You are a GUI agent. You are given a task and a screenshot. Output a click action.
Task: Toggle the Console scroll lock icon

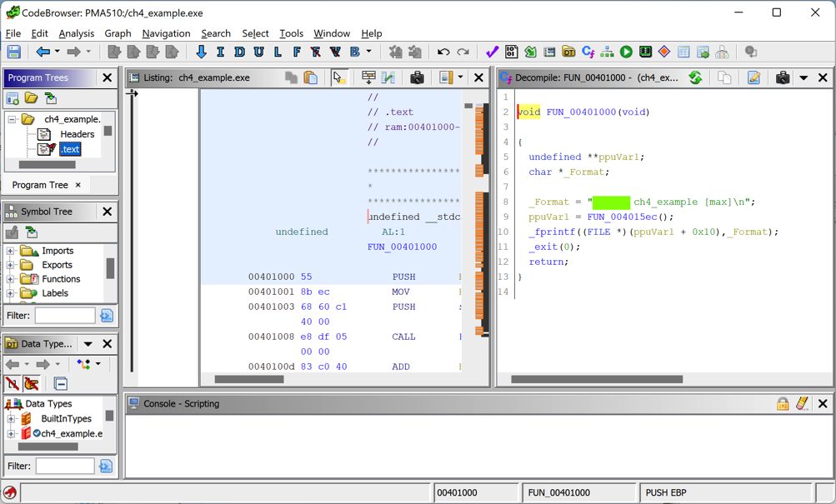click(x=782, y=404)
